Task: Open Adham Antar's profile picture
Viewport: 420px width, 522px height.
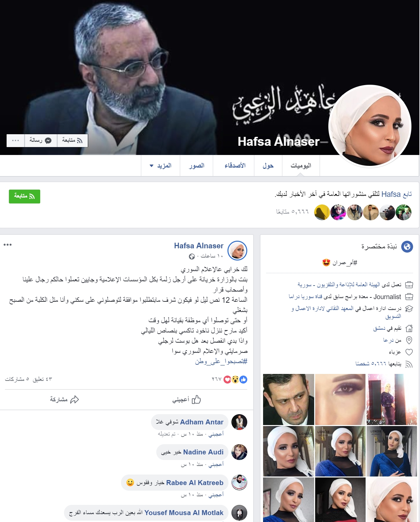Action: [x=239, y=422]
